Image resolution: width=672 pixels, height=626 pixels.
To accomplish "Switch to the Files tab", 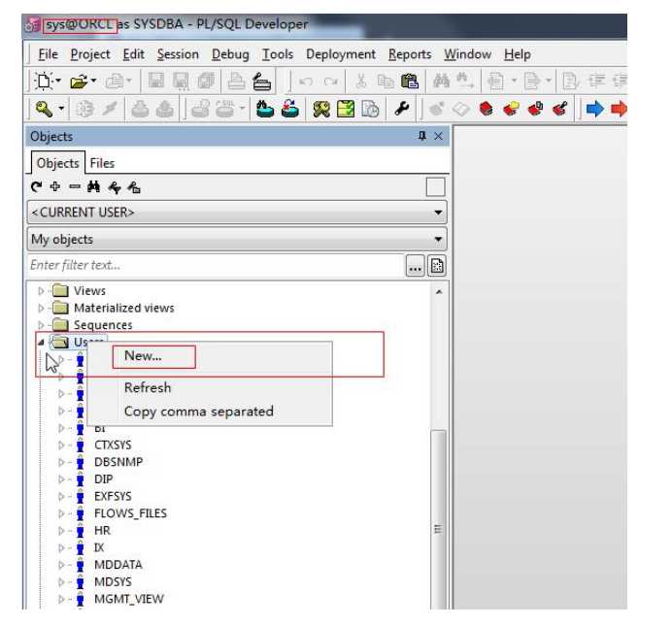I will (x=102, y=163).
